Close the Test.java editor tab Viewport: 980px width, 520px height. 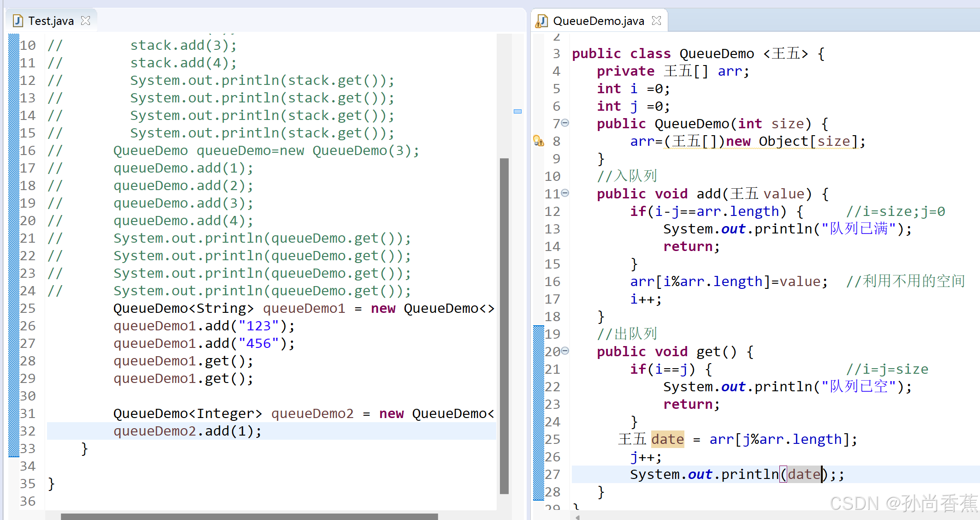85,21
